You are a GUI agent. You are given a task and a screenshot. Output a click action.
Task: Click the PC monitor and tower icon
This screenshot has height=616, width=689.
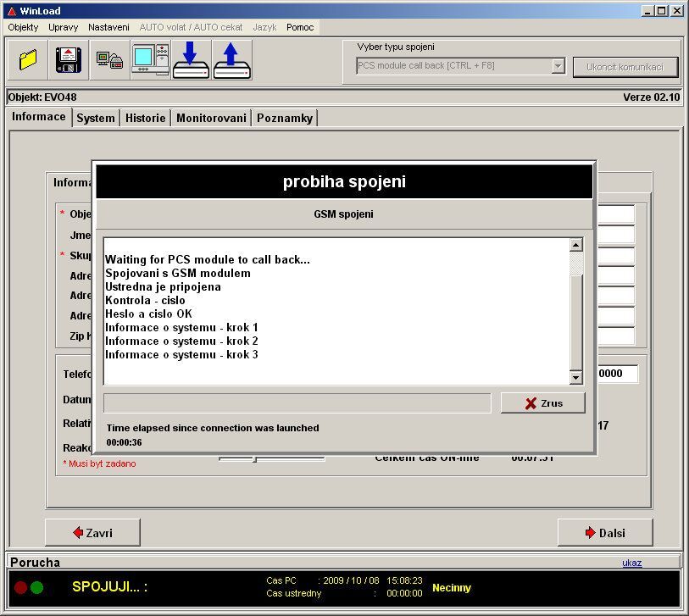tap(150, 60)
